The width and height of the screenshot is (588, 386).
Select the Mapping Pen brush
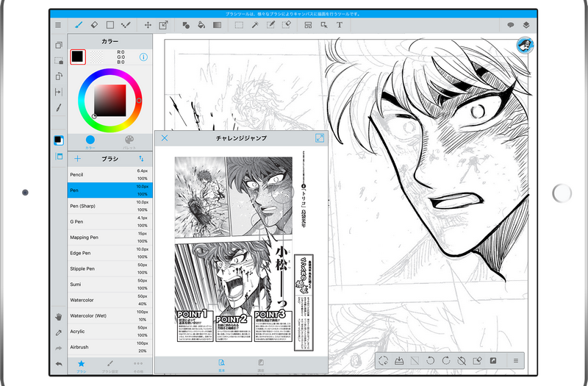(x=110, y=237)
